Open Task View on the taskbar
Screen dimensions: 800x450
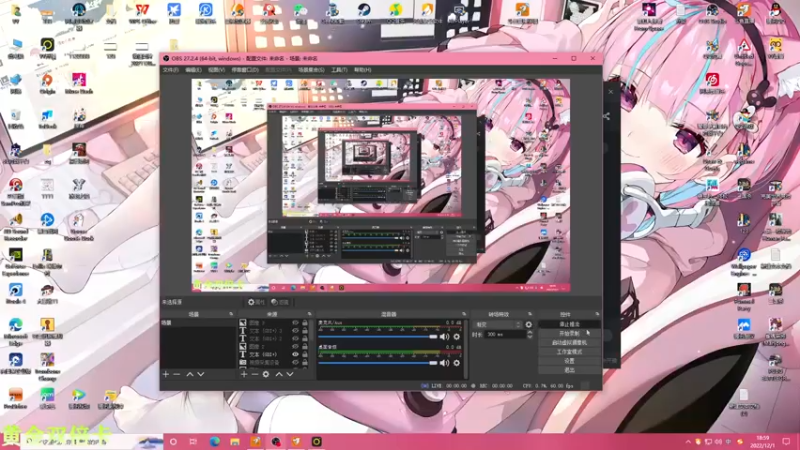(193, 441)
